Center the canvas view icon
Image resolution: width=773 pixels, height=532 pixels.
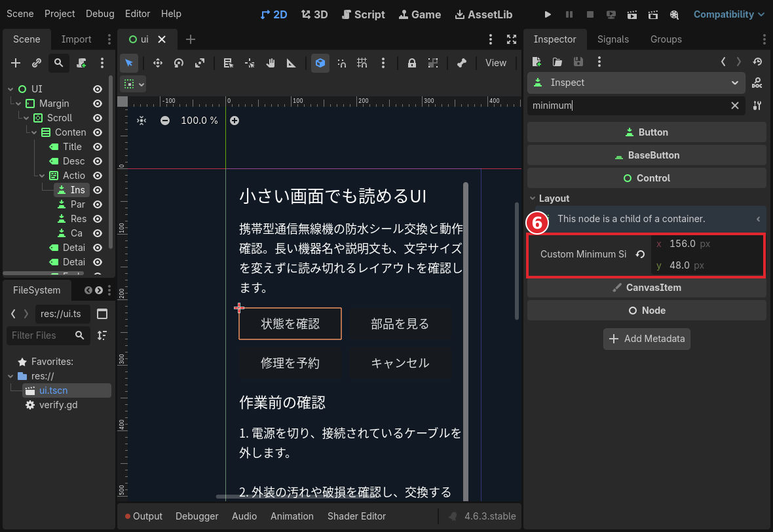click(x=141, y=121)
